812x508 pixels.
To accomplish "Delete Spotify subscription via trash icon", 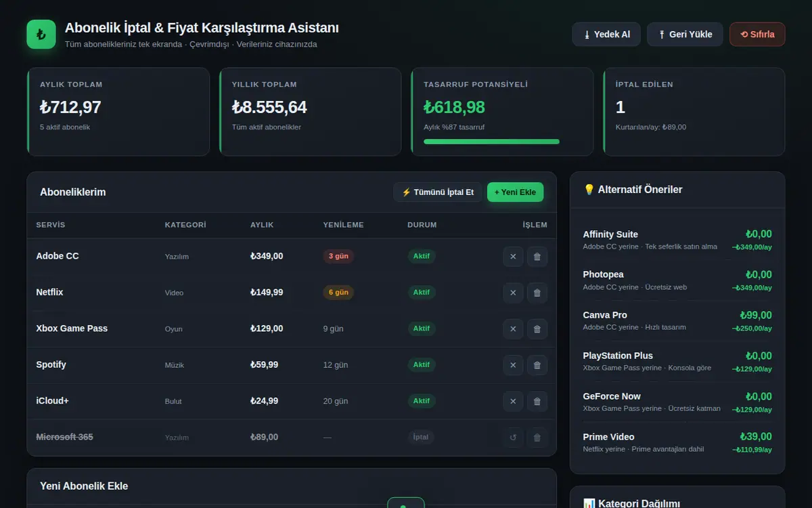I will (x=537, y=365).
